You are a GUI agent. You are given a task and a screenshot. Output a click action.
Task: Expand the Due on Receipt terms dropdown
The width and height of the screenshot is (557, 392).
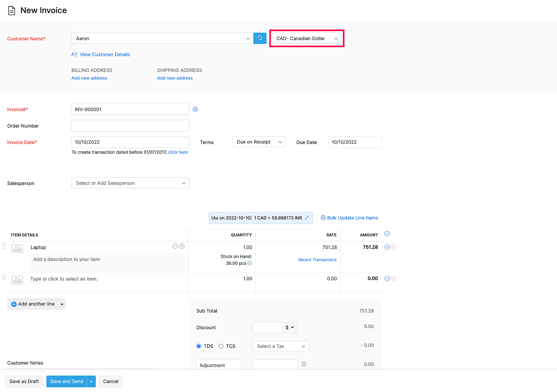[259, 142]
